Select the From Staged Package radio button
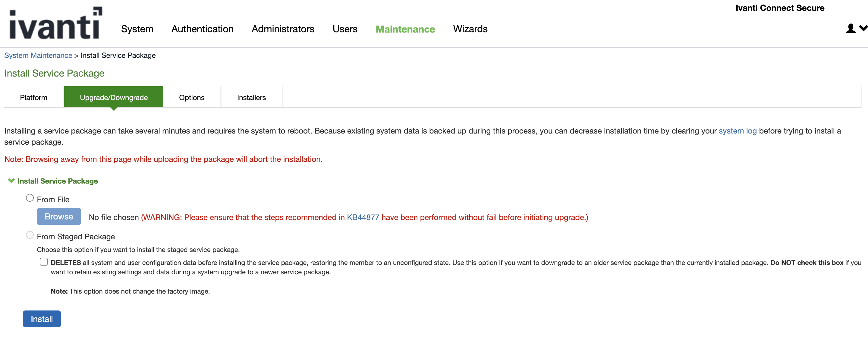This screenshot has width=868, height=337. coord(30,235)
